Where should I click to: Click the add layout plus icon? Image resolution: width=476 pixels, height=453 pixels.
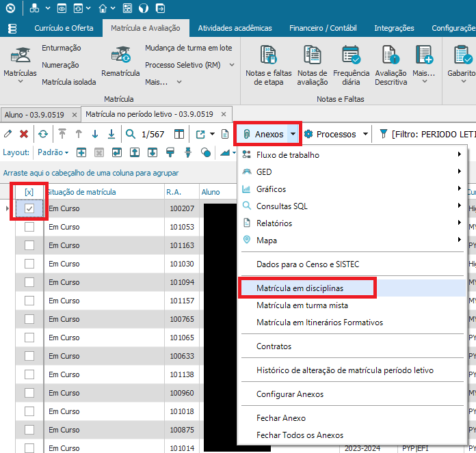pyautogui.click(x=81, y=152)
